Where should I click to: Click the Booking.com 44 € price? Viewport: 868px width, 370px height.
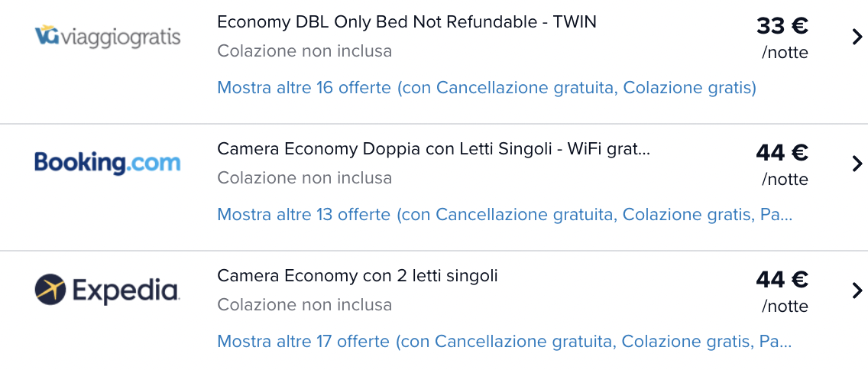(x=782, y=152)
